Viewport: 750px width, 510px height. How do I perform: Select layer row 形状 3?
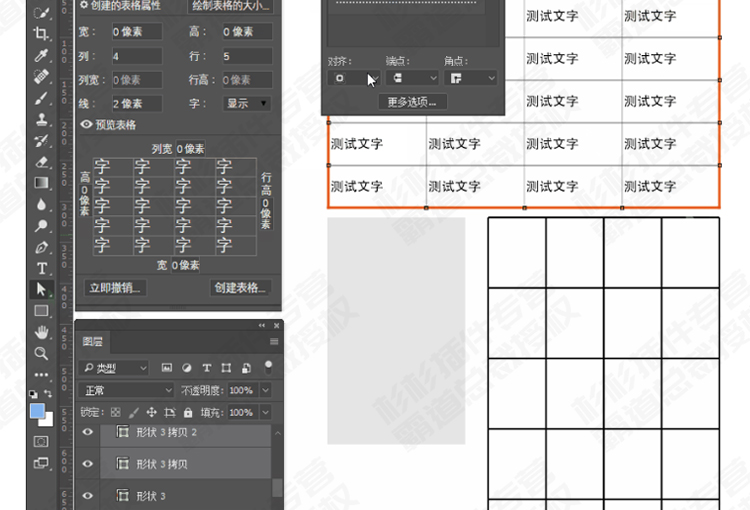pos(186,496)
